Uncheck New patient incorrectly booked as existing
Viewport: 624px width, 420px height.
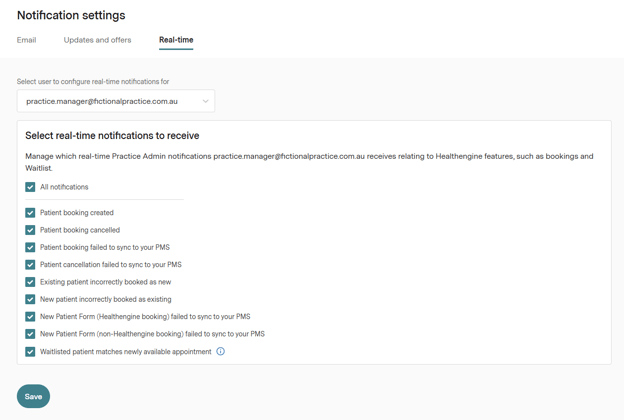(x=30, y=299)
